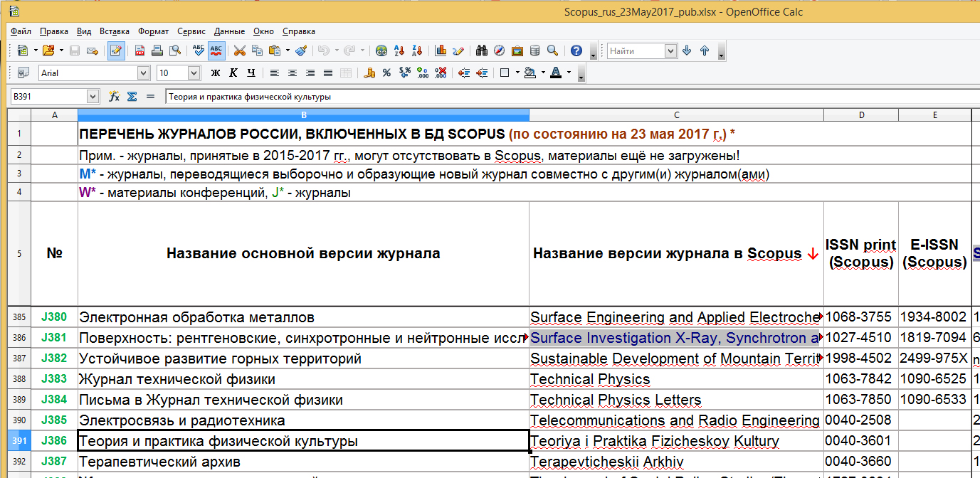Viewport: 980px width, 478px height.
Task: Apply the font color swatch
Action: [555, 73]
